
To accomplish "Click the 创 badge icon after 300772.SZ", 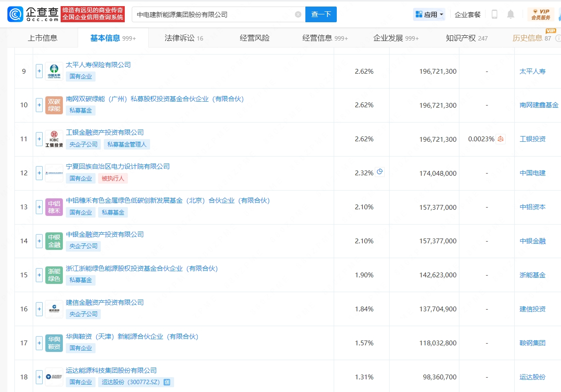I will (167, 382).
